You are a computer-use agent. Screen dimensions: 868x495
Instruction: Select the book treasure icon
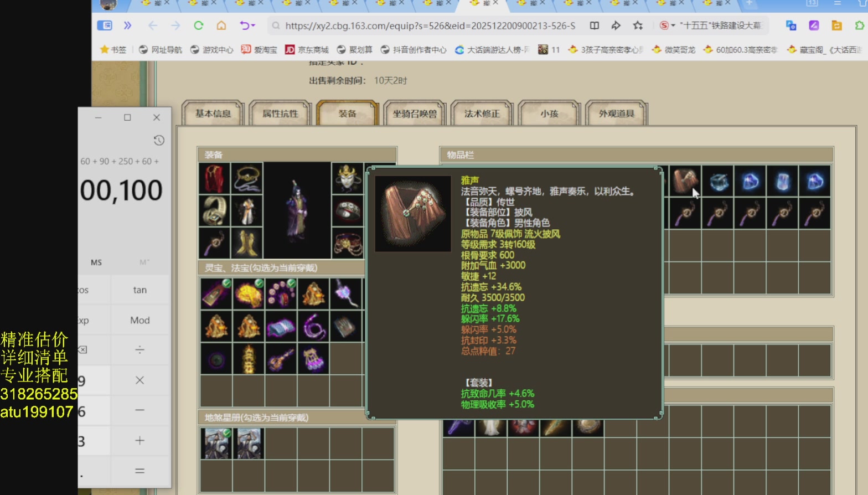coord(345,326)
